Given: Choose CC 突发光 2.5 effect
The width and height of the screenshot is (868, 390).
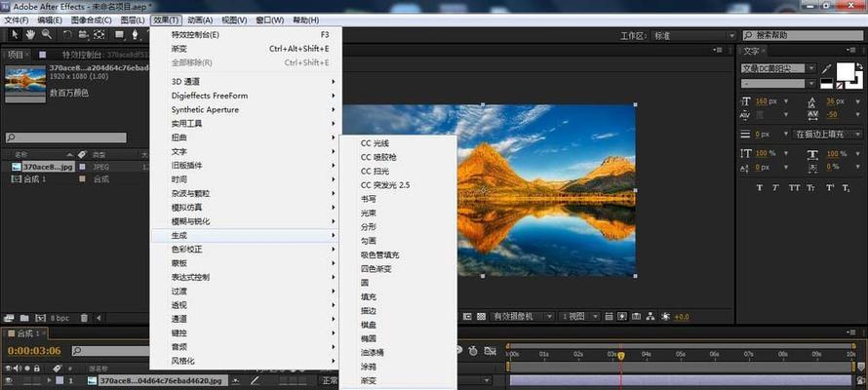Looking at the screenshot, I should 385,185.
